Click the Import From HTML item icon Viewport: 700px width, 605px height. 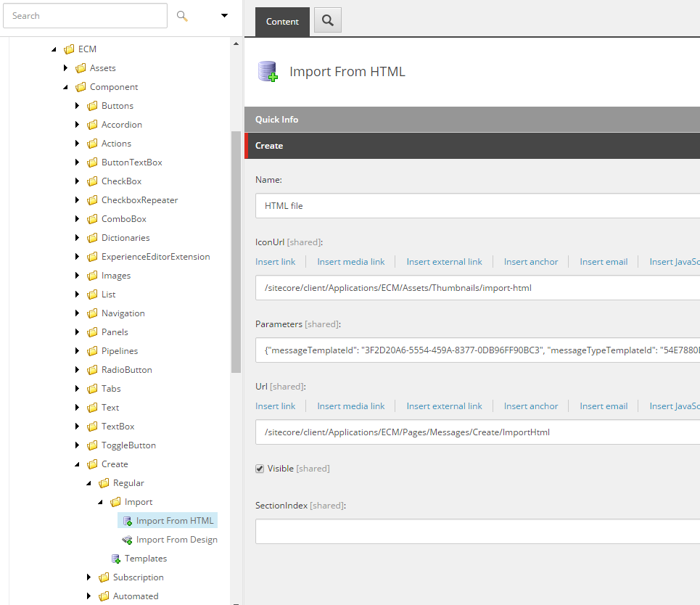coord(127,521)
